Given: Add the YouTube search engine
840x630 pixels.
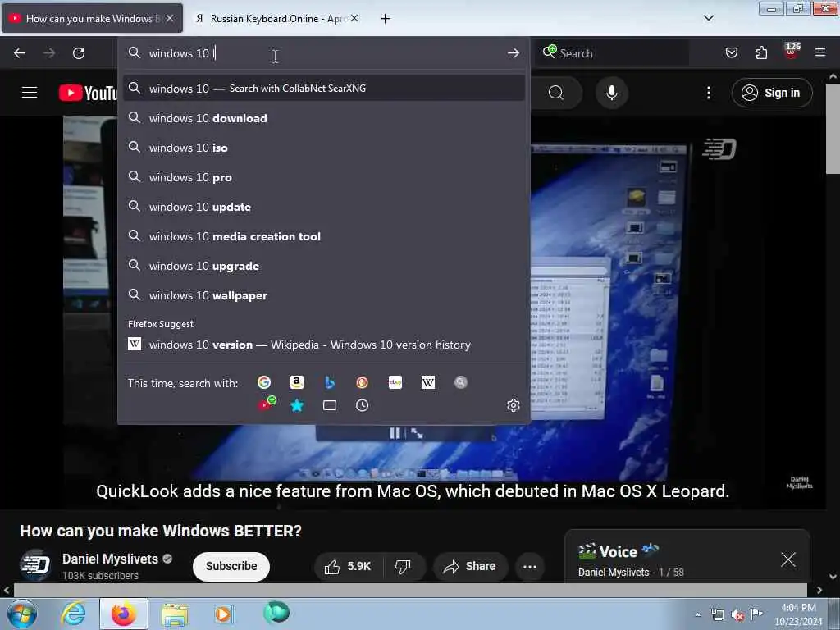Looking at the screenshot, I should coord(267,404).
